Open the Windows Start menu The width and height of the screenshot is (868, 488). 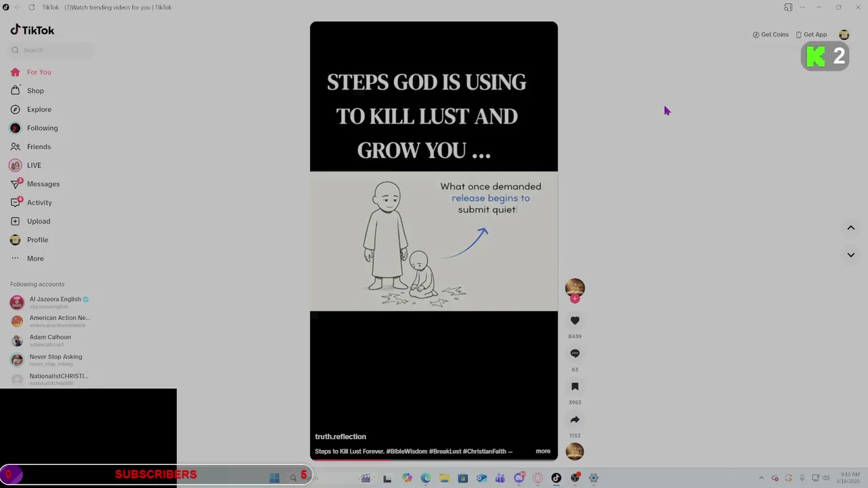click(x=275, y=479)
